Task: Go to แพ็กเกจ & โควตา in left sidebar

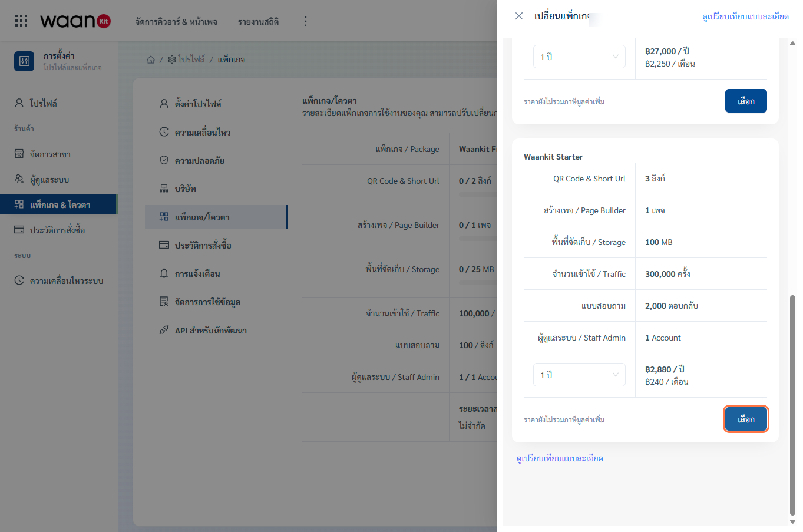Action: (59, 204)
